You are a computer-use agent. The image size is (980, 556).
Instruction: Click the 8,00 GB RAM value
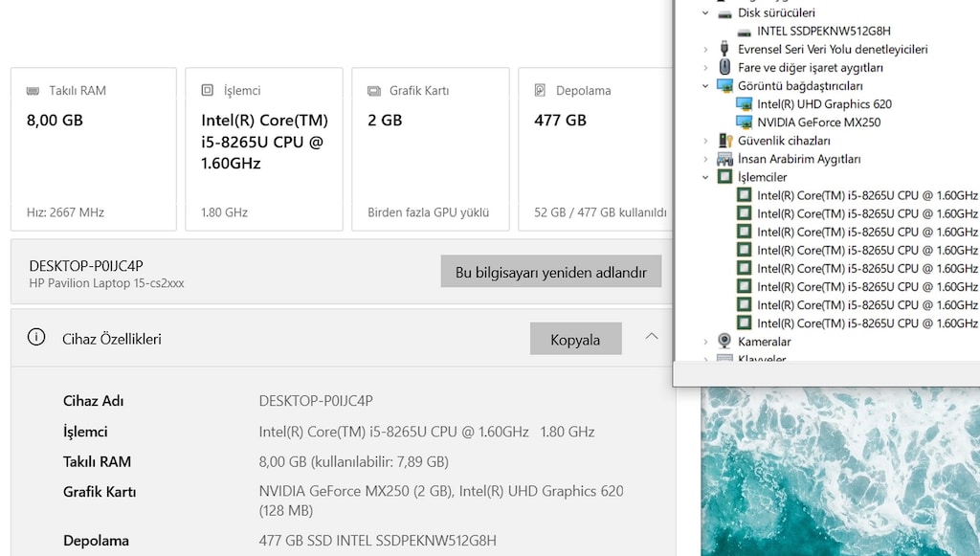coord(55,120)
